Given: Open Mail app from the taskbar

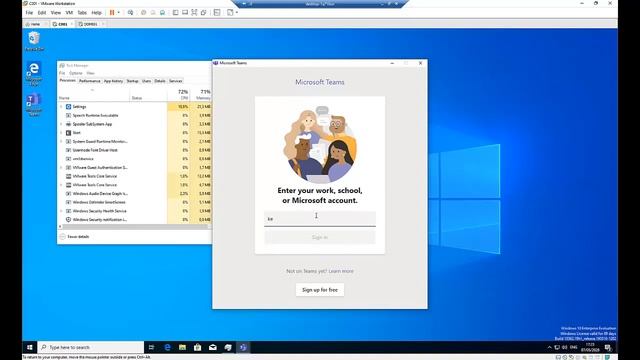Looking at the screenshot, I should [x=213, y=347].
